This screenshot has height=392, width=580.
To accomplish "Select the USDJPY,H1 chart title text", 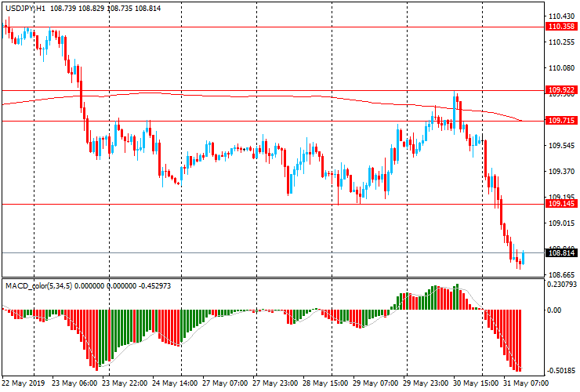I will 26,8.
